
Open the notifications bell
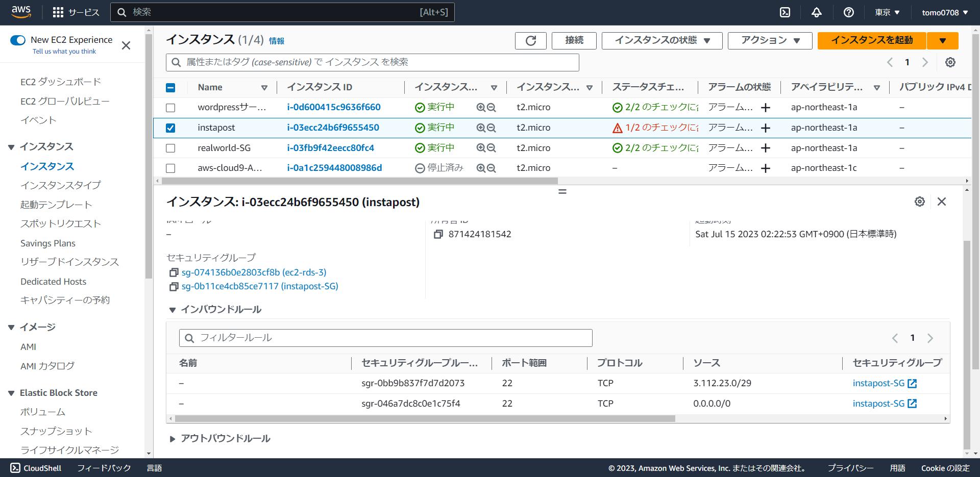click(817, 12)
